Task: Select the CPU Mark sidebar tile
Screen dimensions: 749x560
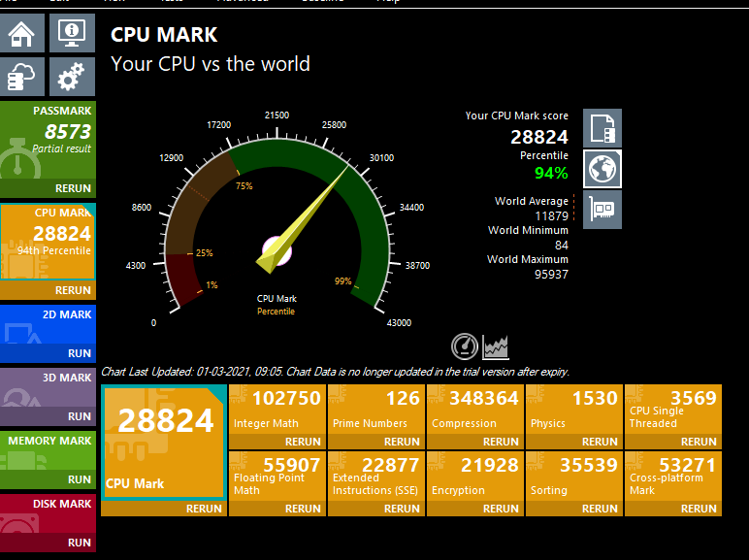Action: (x=48, y=242)
